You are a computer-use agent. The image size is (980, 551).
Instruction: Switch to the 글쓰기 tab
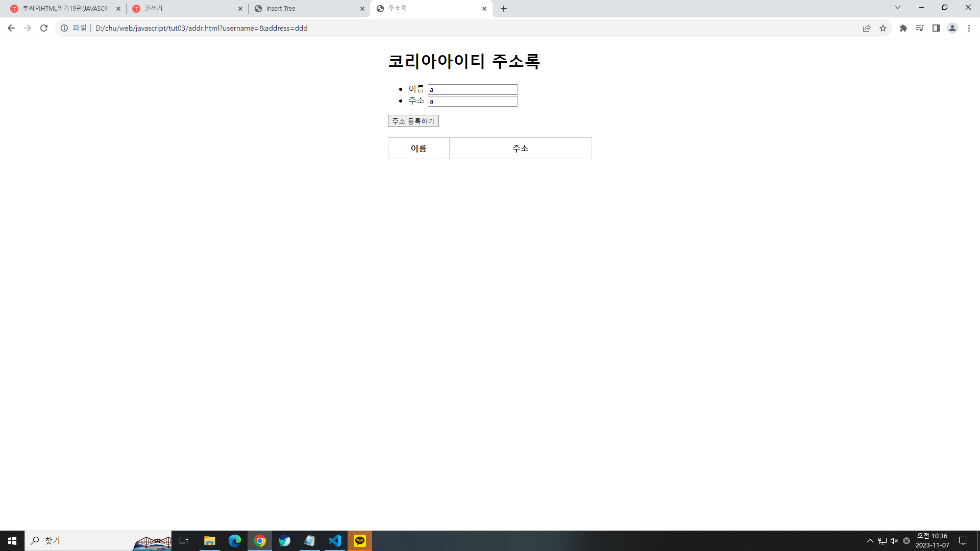[184, 9]
